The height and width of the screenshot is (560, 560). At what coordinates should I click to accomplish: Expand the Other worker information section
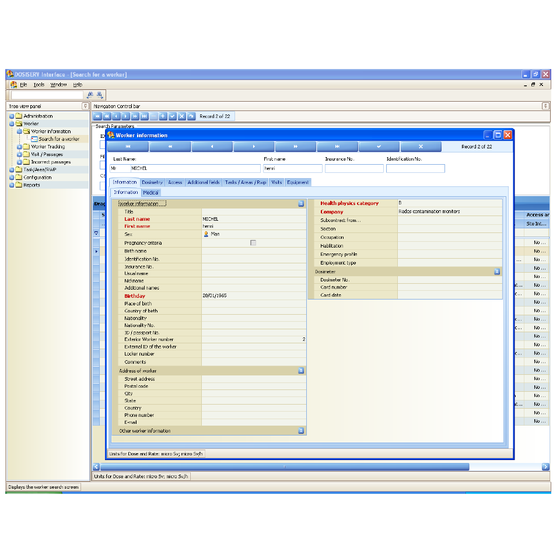[x=301, y=431]
